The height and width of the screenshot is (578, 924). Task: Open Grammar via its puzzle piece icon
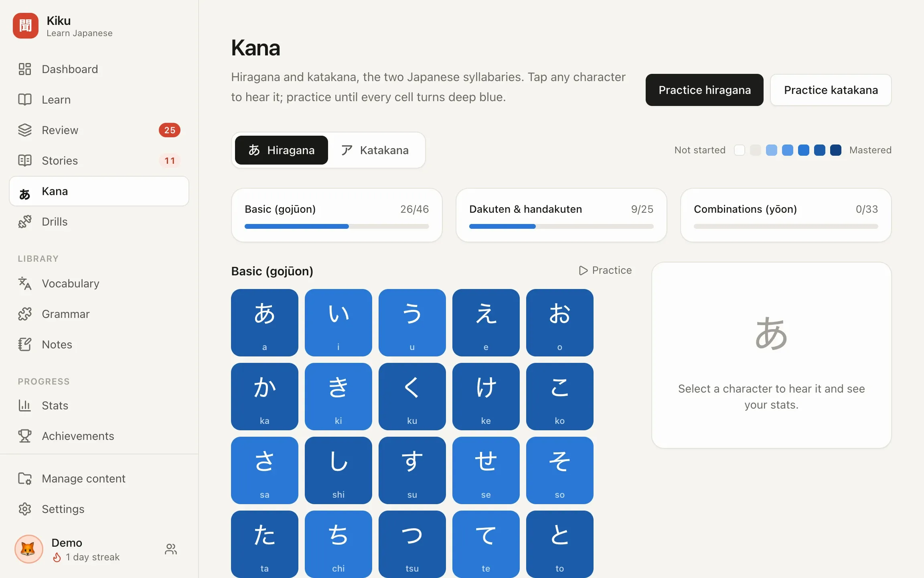click(25, 314)
